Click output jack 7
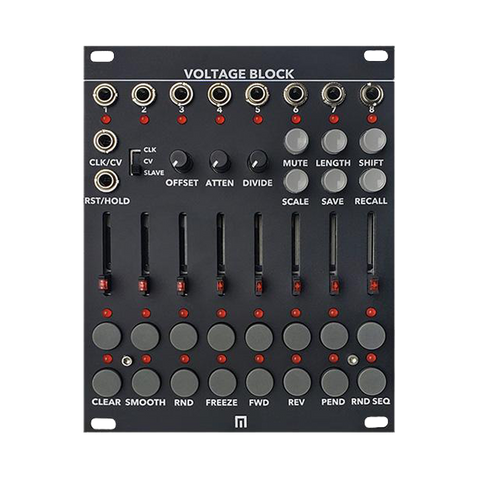The image size is (480, 480). click(333, 94)
